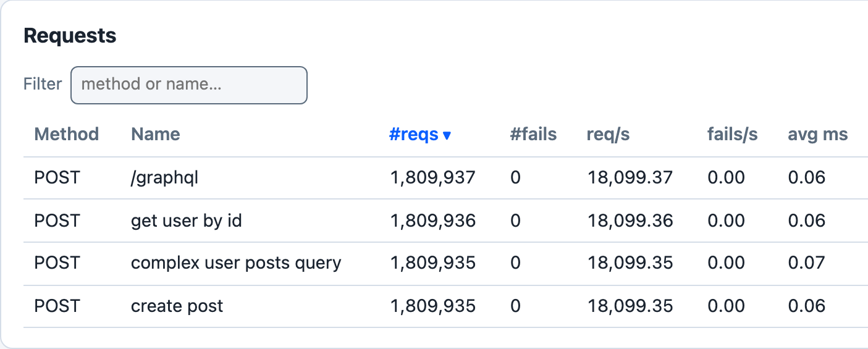The image size is (868, 349).
Task: Click the Requests heading
Action: point(70,36)
